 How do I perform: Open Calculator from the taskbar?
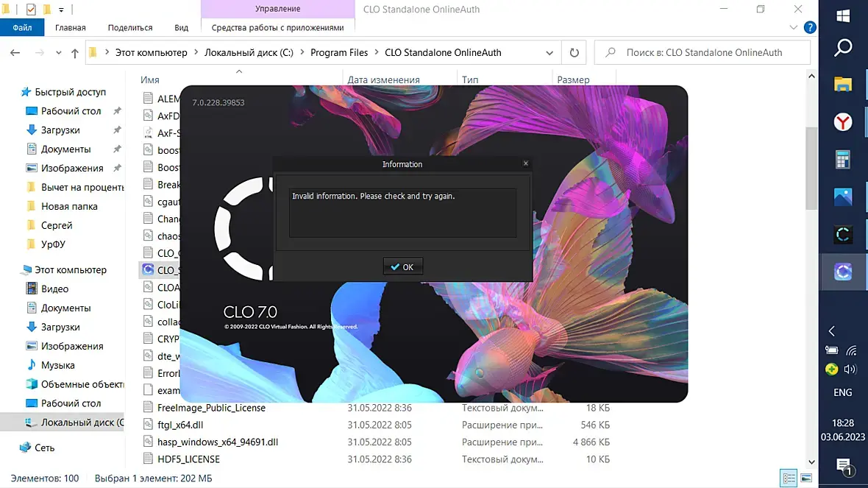[x=843, y=160]
